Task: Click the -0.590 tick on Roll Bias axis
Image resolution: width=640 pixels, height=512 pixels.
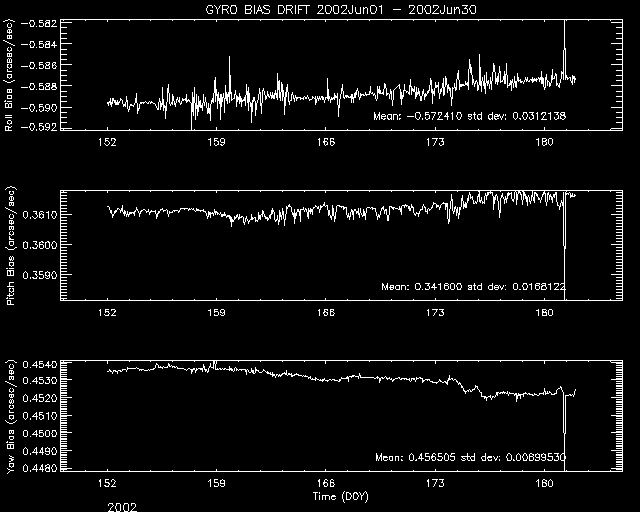Action: [x=40, y=108]
